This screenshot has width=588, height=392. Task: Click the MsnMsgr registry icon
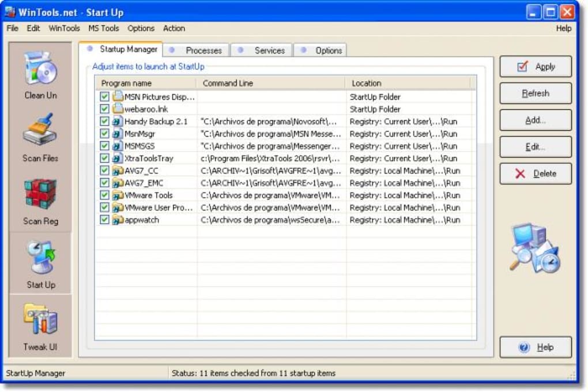(x=118, y=134)
